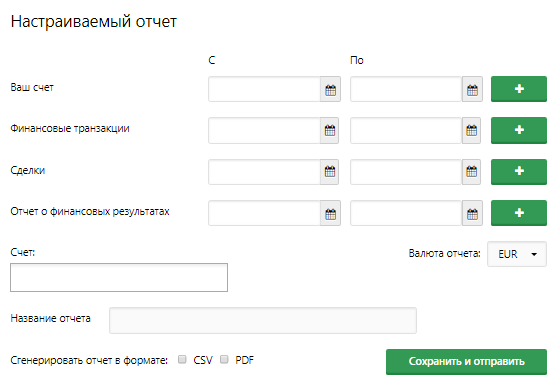Focus the Название отчета text field

(263, 320)
